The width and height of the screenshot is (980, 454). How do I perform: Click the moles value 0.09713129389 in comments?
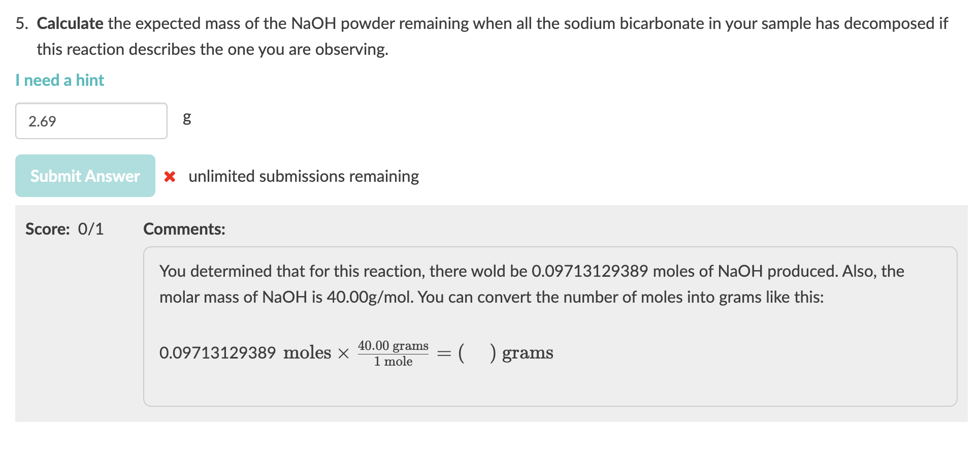[590, 271]
